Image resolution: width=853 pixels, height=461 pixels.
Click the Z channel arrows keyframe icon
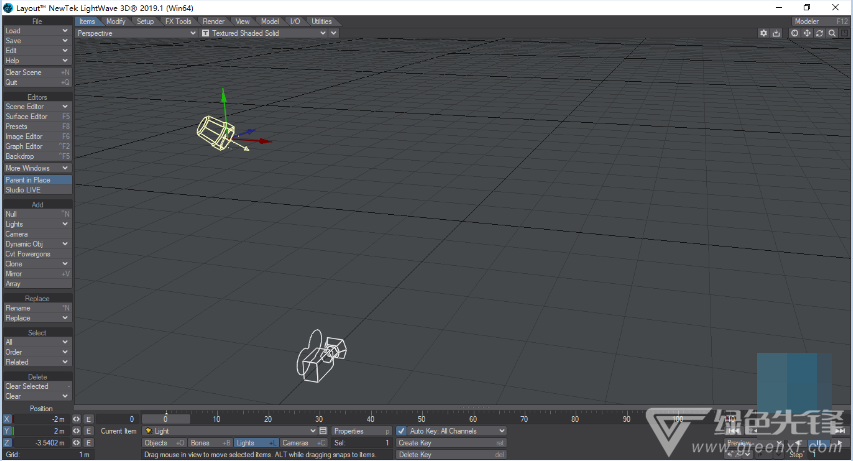(x=76, y=443)
